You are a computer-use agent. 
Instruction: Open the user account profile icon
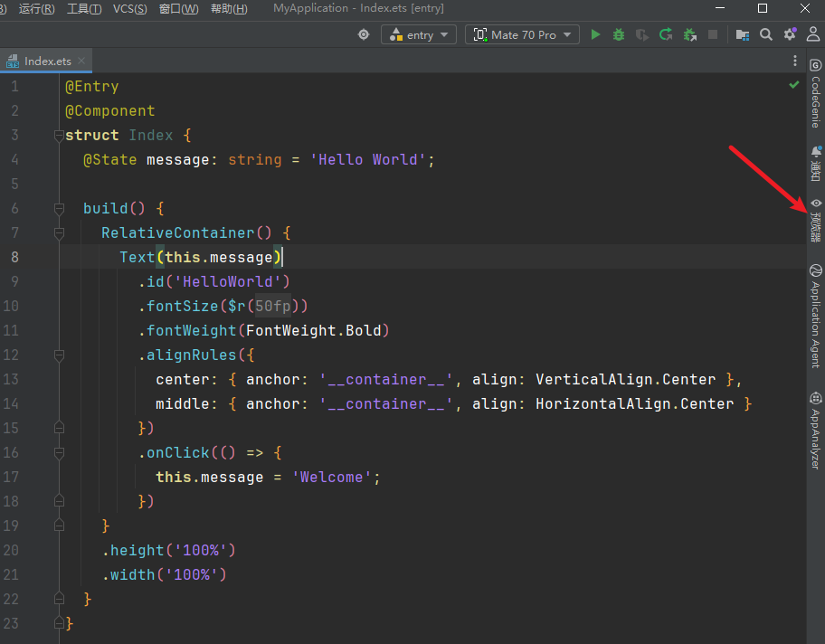(813, 34)
